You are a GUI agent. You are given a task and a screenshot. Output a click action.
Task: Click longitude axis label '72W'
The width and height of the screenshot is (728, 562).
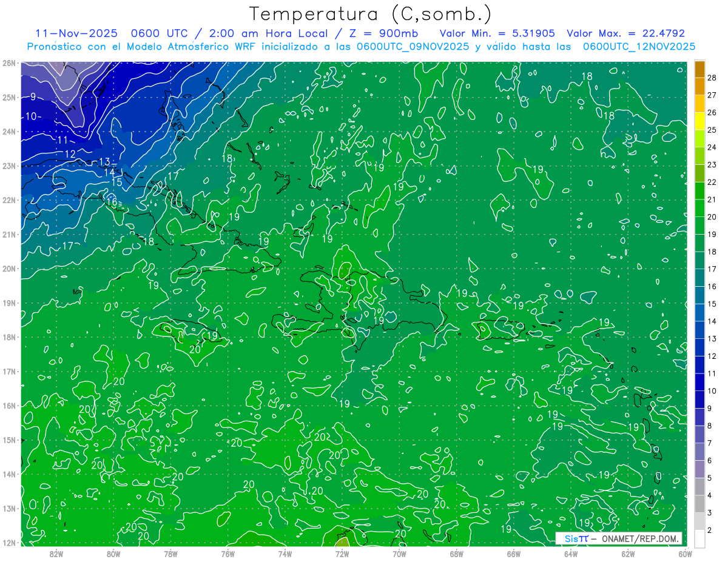coord(342,554)
